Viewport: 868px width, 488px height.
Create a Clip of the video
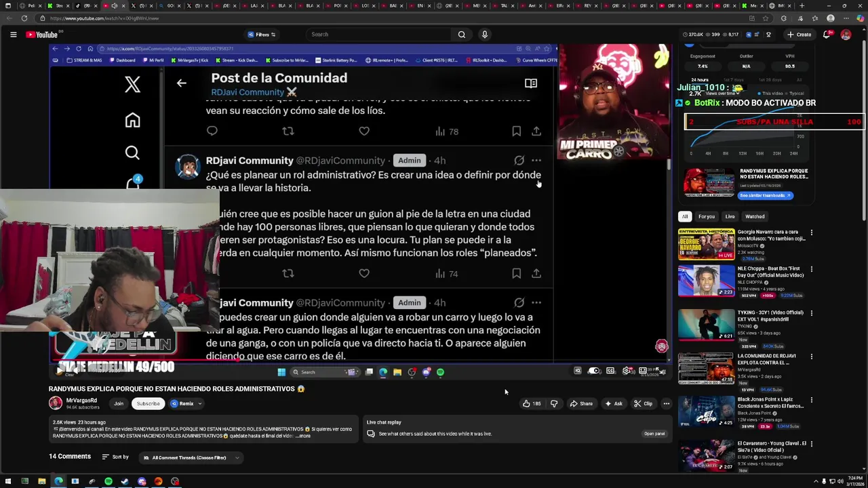tap(643, 403)
